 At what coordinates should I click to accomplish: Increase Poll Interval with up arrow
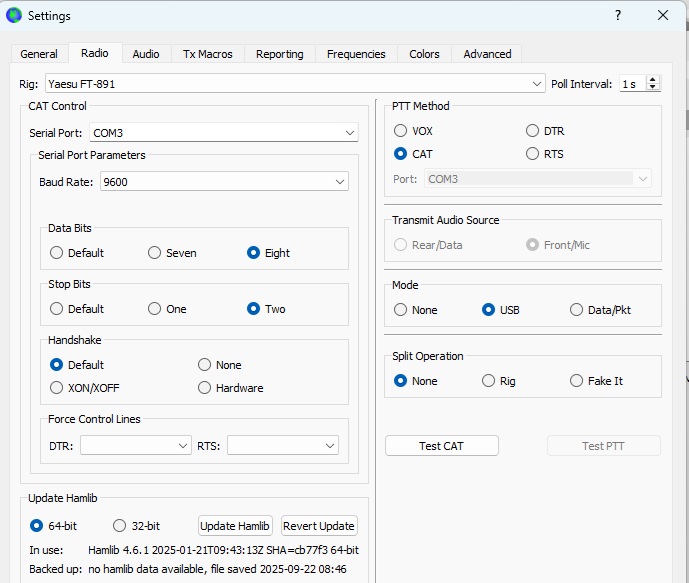(x=653, y=80)
